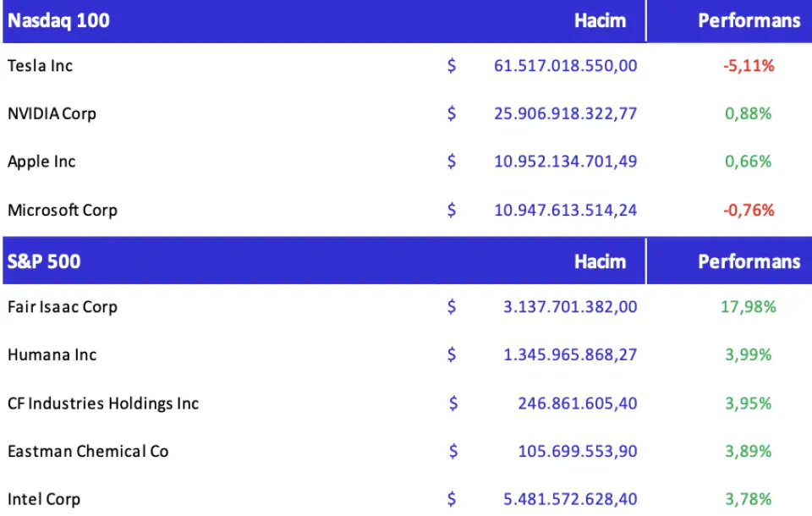Click Tesla's -5,11% performance value
Image resolution: width=812 pixels, height=516 pixels.
coord(749,65)
